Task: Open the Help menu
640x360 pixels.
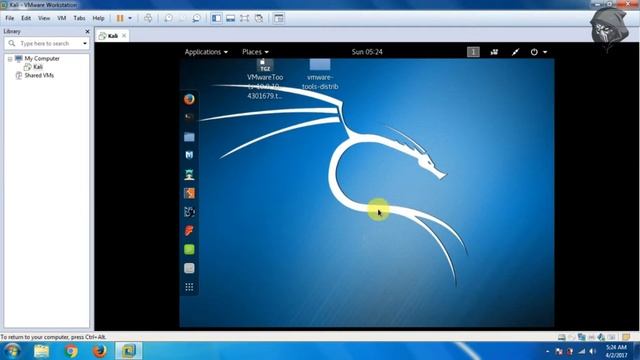Action: pyautogui.click(x=98, y=18)
